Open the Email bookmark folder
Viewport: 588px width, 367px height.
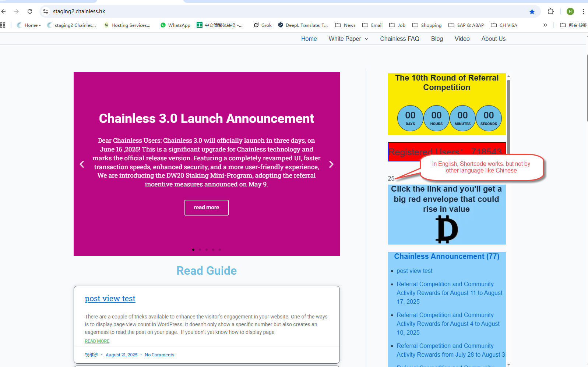373,25
